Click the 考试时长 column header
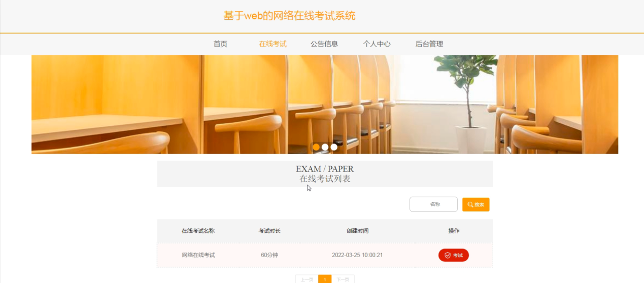The image size is (644, 283). pyautogui.click(x=269, y=231)
